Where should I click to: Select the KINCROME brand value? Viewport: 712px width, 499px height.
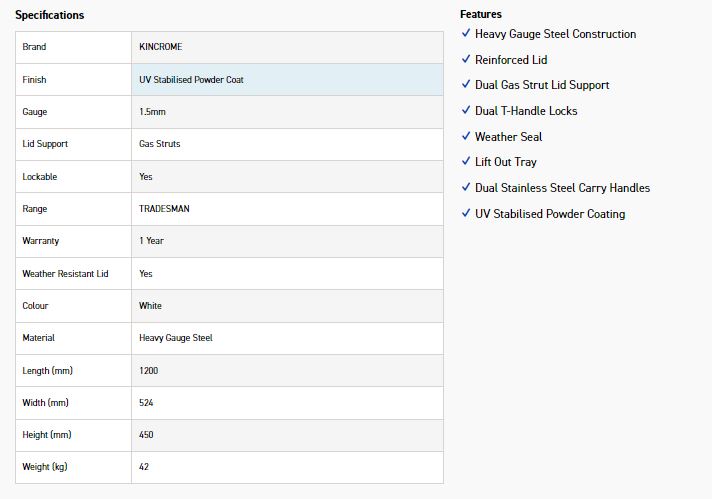[x=161, y=47]
